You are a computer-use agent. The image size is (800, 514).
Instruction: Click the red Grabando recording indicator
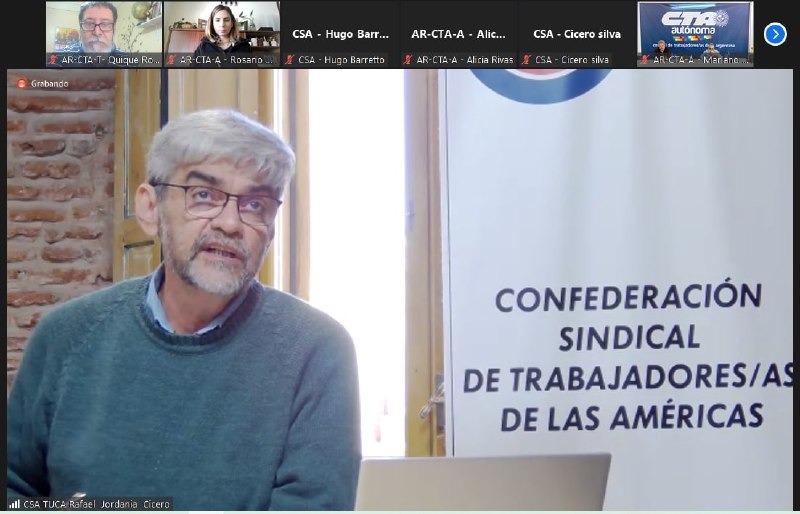[19, 83]
